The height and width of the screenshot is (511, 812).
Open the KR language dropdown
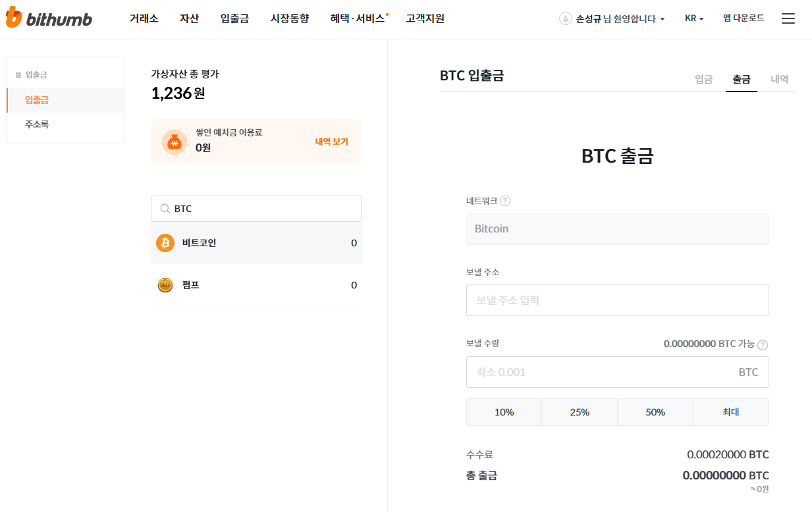coord(694,18)
